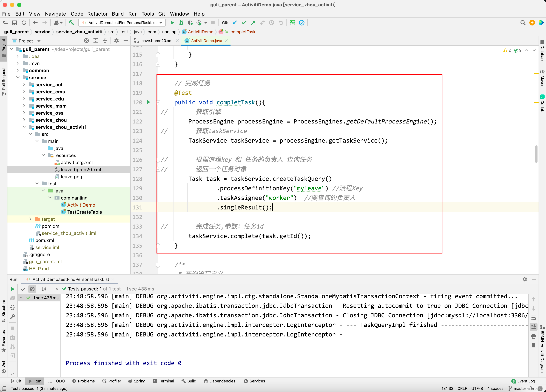
Task: Click the Debug bug icon
Action: pyautogui.click(x=181, y=23)
